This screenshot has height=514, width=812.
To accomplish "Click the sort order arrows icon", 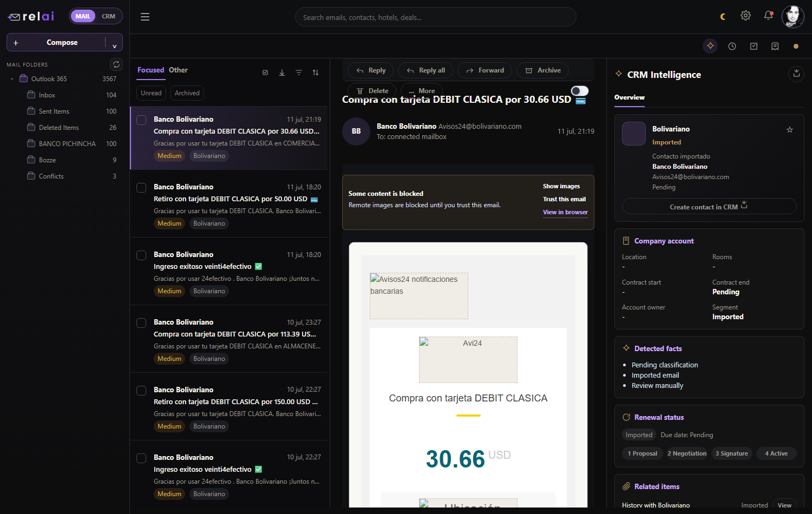I will [316, 73].
